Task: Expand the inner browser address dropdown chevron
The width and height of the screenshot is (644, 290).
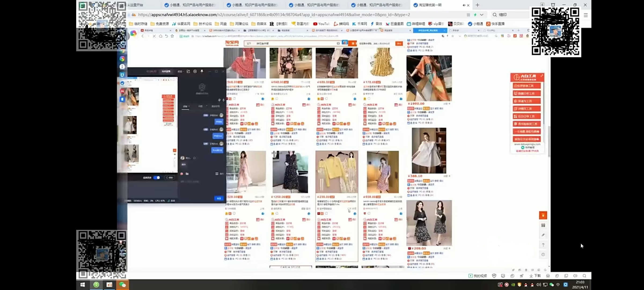Action: click(x=460, y=36)
